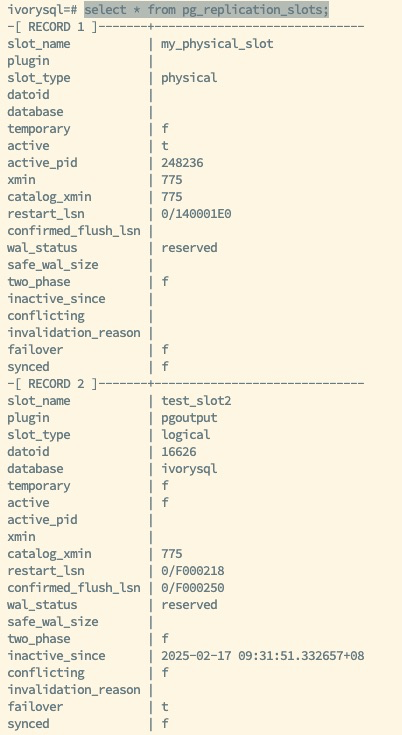Click the ivorysql=# prompt

click(42, 9)
